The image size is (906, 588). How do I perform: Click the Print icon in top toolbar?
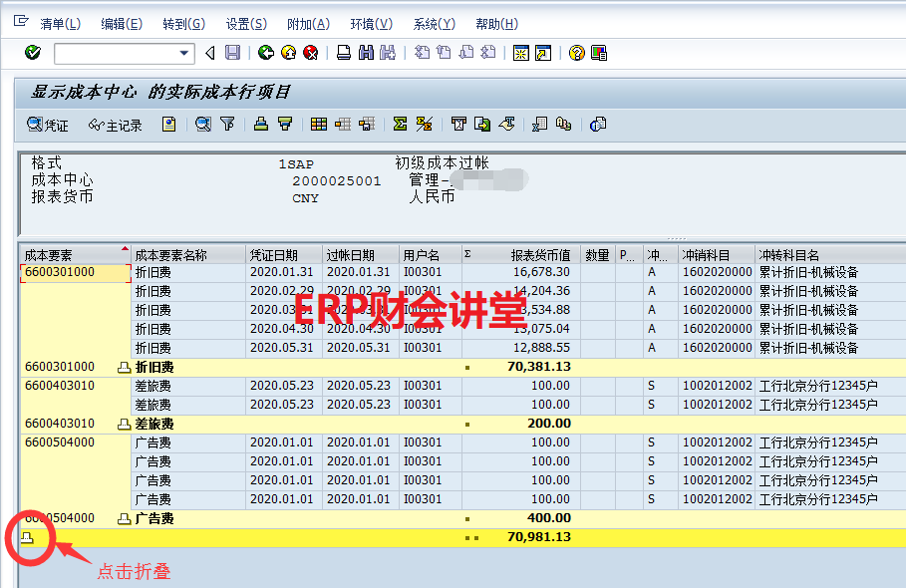343,53
